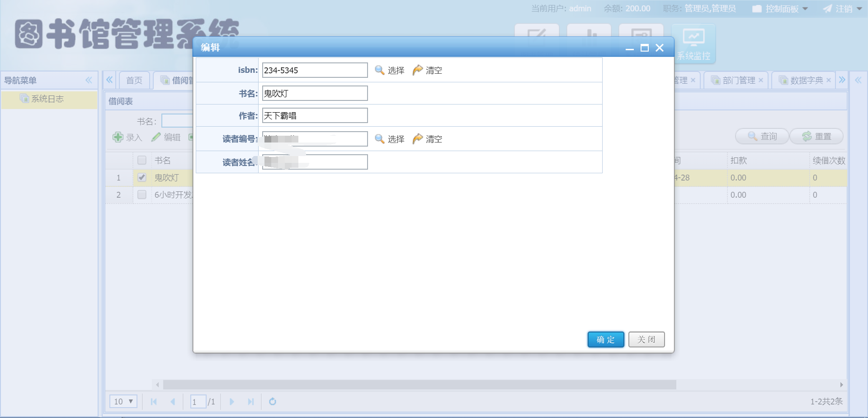The height and width of the screenshot is (418, 868).
Task: Click into the 书名 input in dialog
Action: [x=315, y=93]
